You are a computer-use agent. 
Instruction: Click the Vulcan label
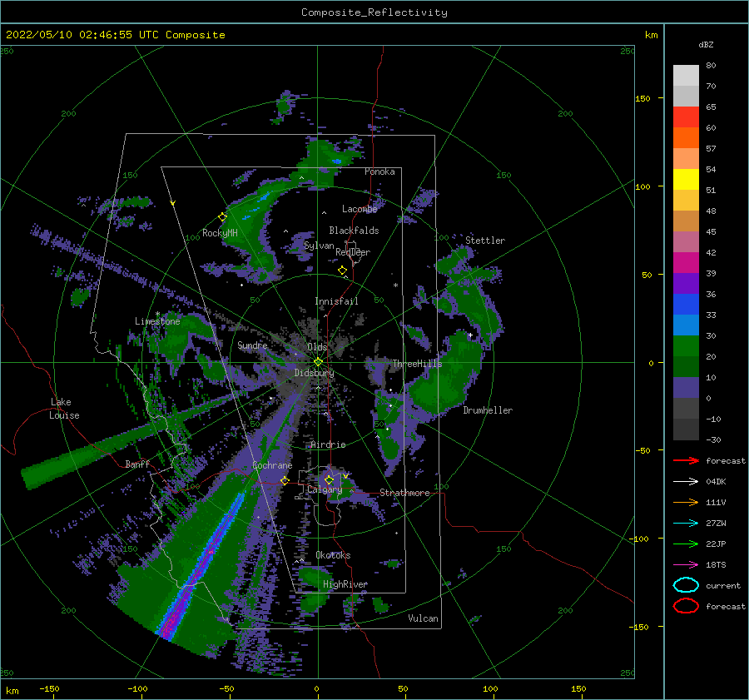pos(424,618)
